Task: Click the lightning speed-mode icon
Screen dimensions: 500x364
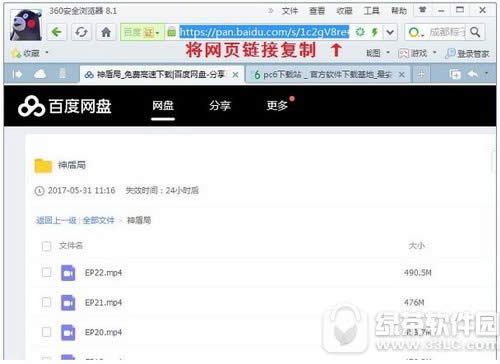Action: 375,32
